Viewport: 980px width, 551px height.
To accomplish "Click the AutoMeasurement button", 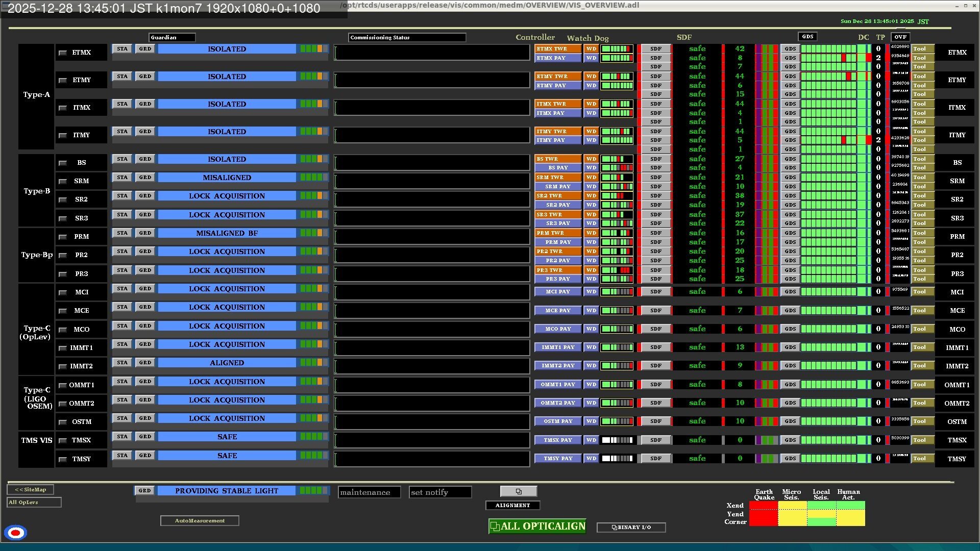I will [200, 521].
